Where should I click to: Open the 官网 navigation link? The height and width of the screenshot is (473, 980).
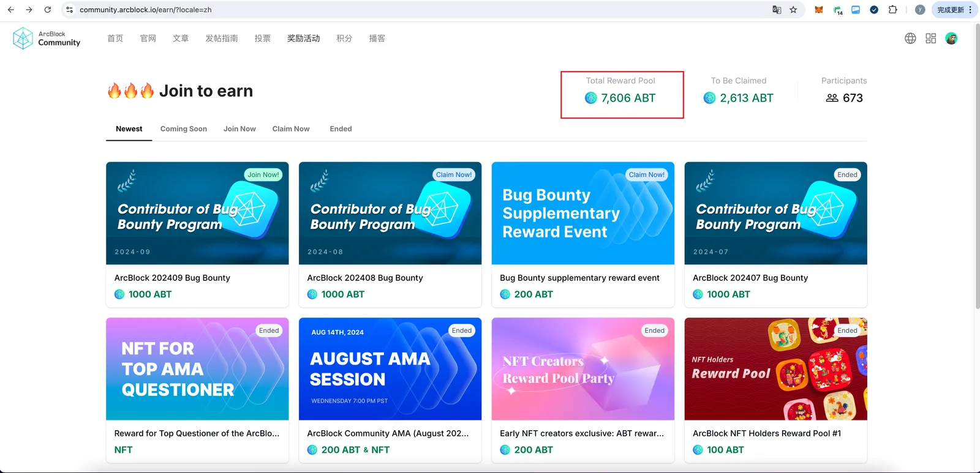click(148, 39)
